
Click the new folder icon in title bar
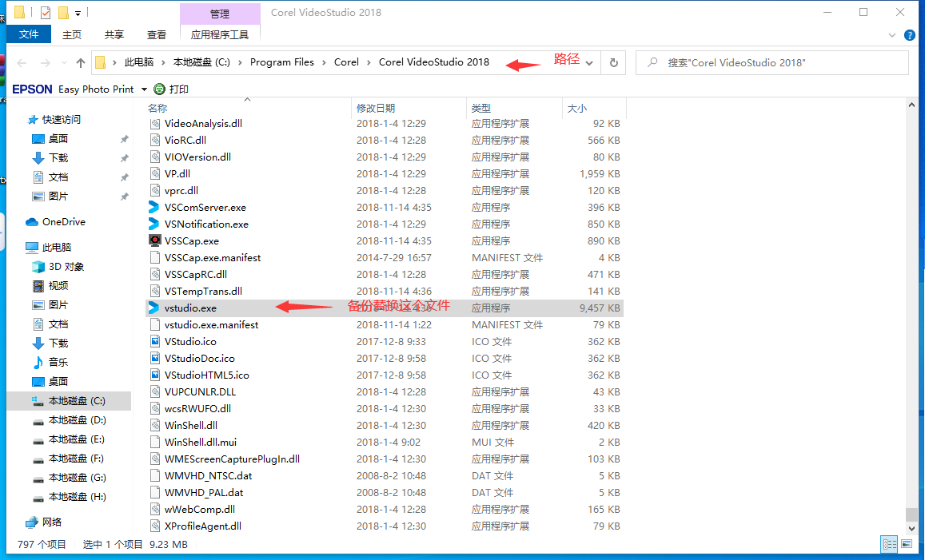pos(63,12)
